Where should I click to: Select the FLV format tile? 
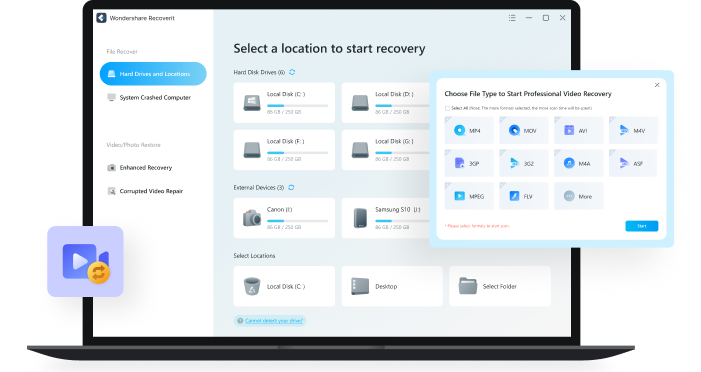point(524,196)
